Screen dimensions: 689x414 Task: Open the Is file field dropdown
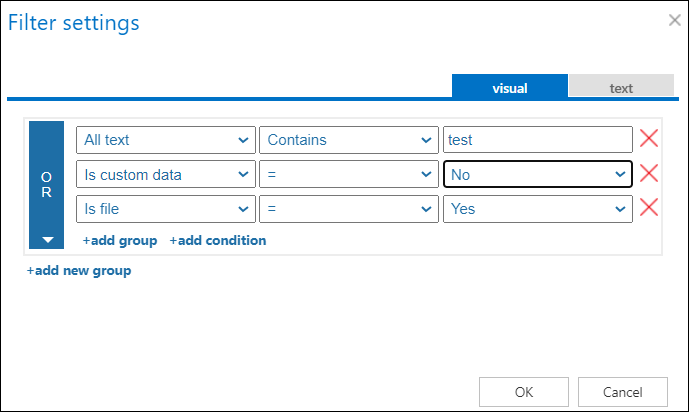tap(166, 208)
